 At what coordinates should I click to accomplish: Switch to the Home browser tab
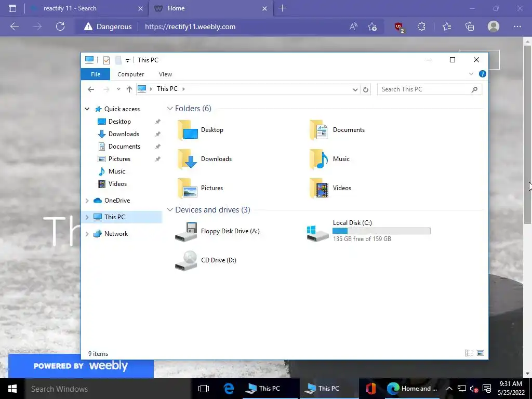tap(210, 8)
